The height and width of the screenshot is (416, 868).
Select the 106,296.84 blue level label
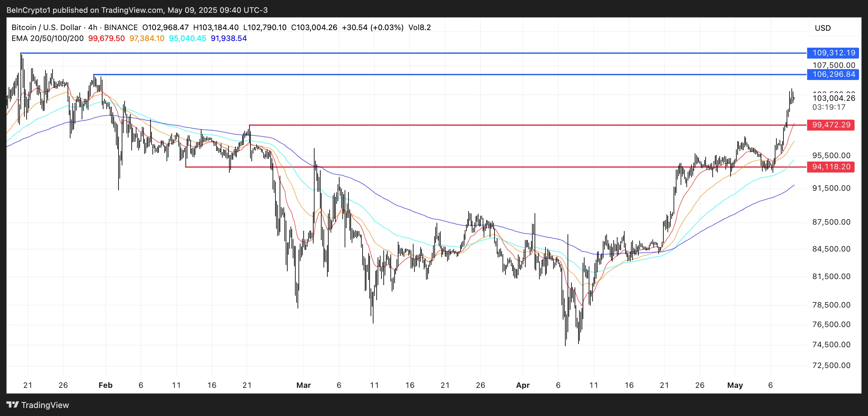tap(833, 74)
